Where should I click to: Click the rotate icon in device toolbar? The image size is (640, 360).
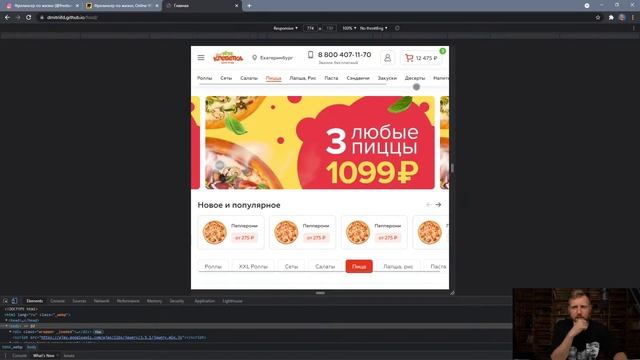[x=397, y=28]
